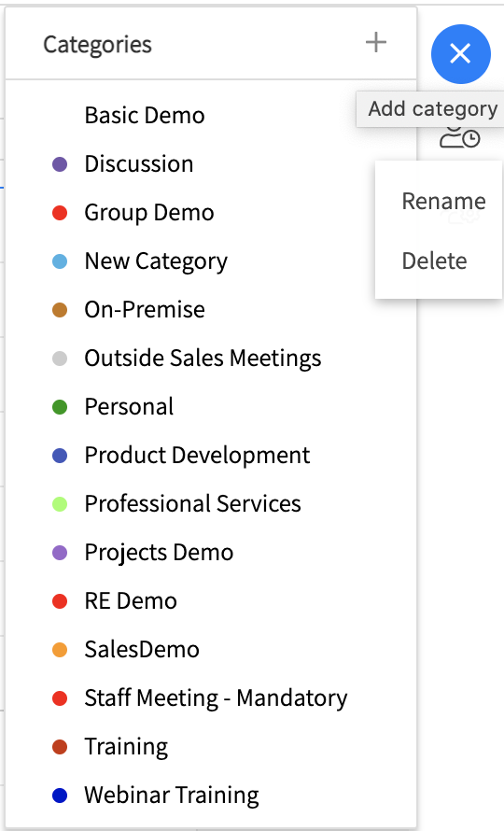
Task: Click the blue X round button
Action: [x=460, y=54]
